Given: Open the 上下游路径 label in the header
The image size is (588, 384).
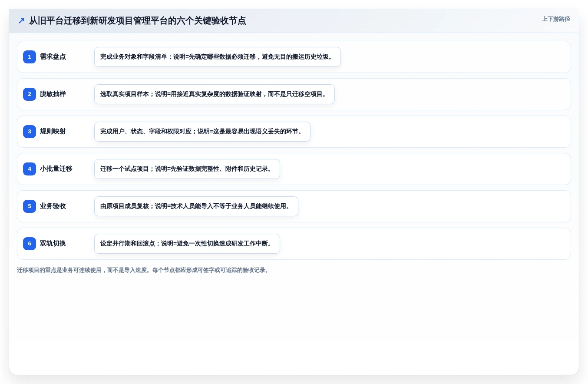Looking at the screenshot, I should 556,19.
